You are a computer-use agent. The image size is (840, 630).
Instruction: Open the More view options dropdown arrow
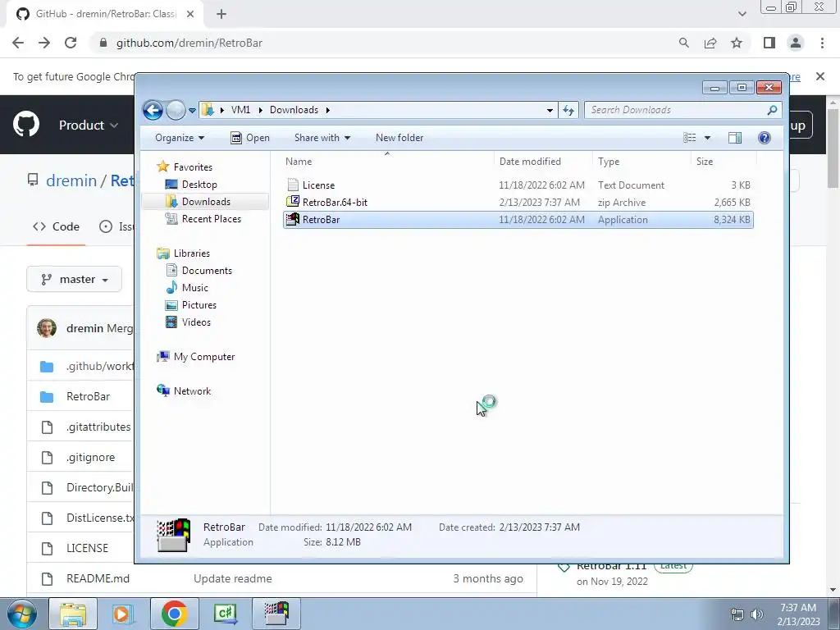(x=707, y=138)
